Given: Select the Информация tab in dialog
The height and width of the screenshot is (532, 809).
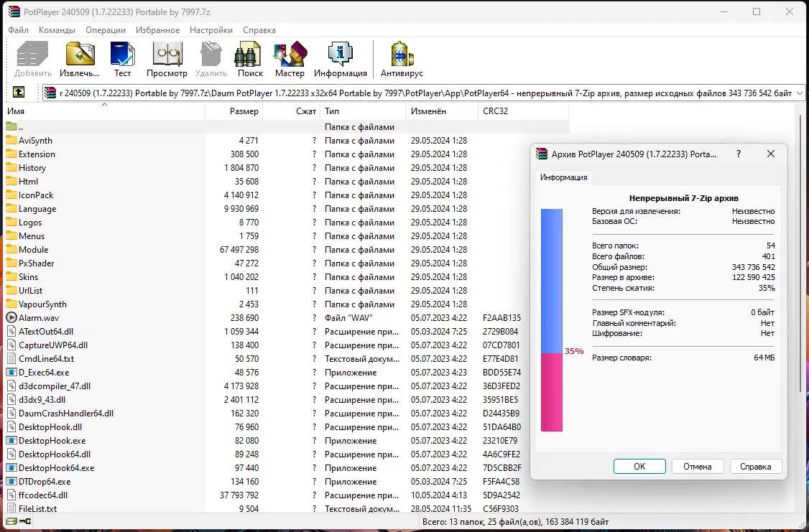Looking at the screenshot, I should click(x=563, y=177).
